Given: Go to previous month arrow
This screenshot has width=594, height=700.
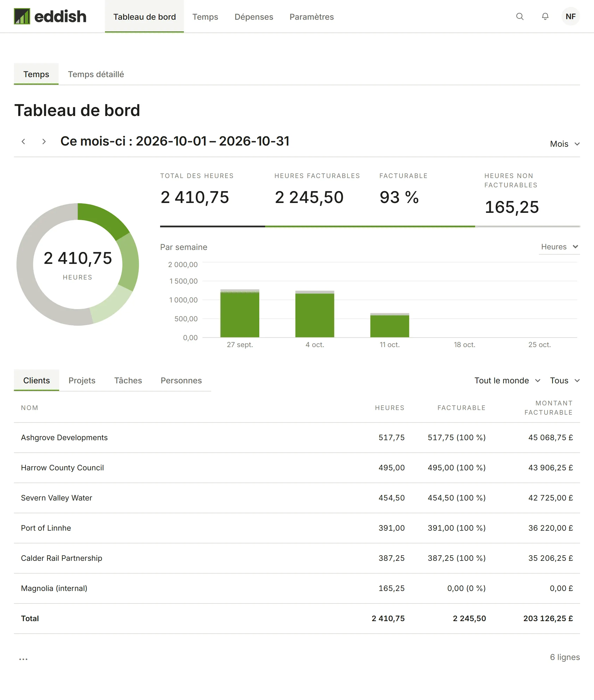Looking at the screenshot, I should [23, 142].
